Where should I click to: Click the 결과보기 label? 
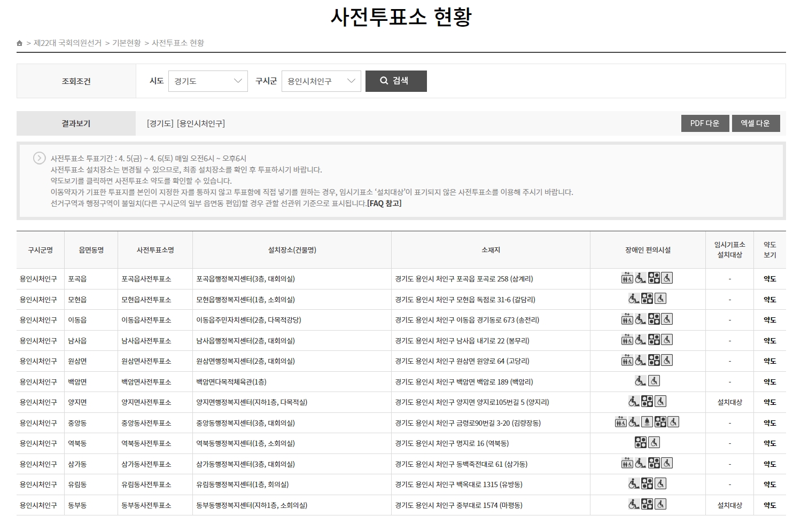(x=76, y=123)
